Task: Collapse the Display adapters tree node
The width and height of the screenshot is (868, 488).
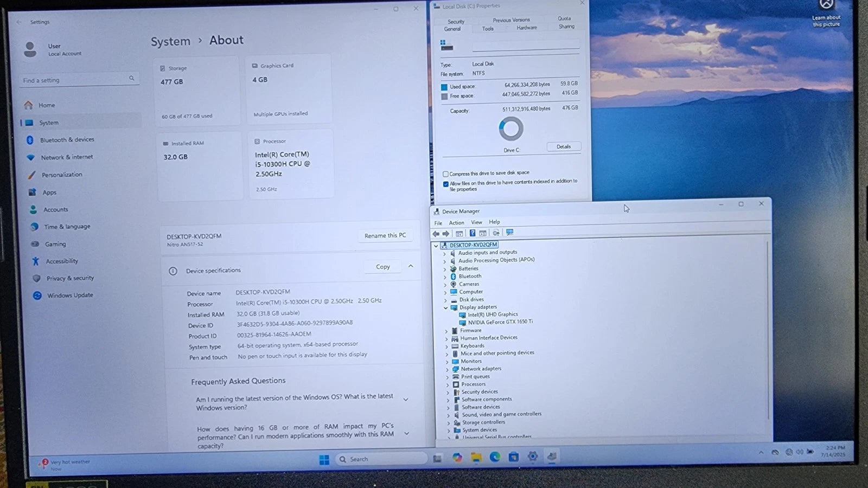Action: tap(446, 307)
